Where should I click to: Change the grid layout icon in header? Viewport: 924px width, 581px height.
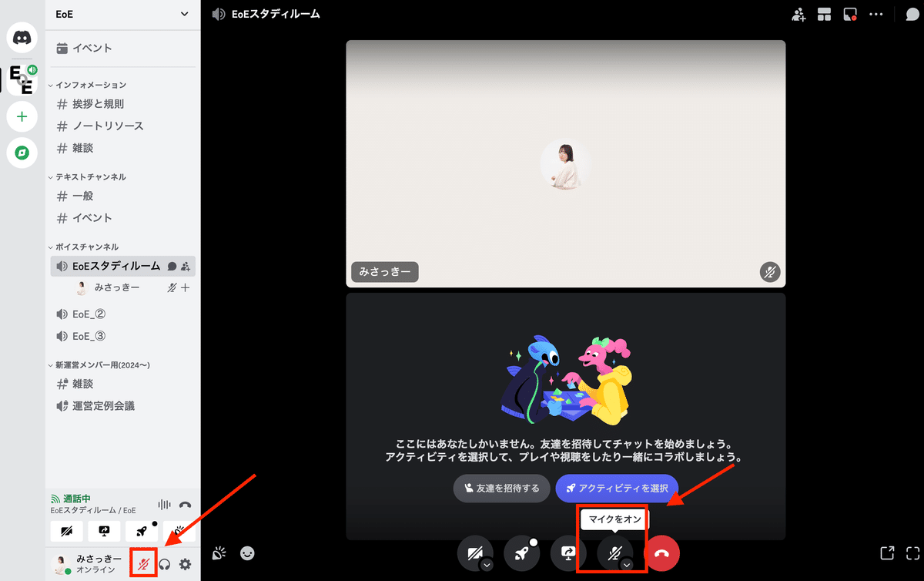[x=825, y=14]
